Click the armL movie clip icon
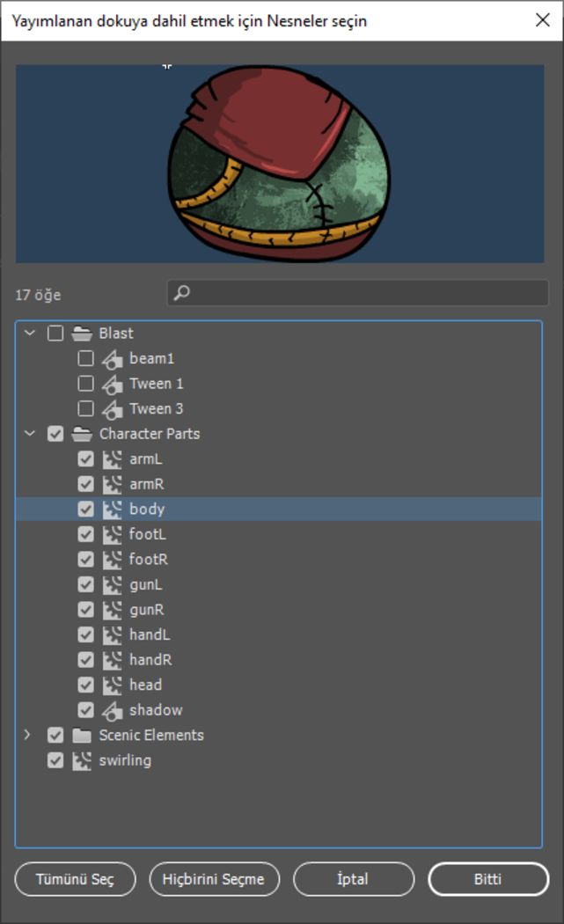This screenshot has height=924, width=564. pyautogui.click(x=112, y=459)
